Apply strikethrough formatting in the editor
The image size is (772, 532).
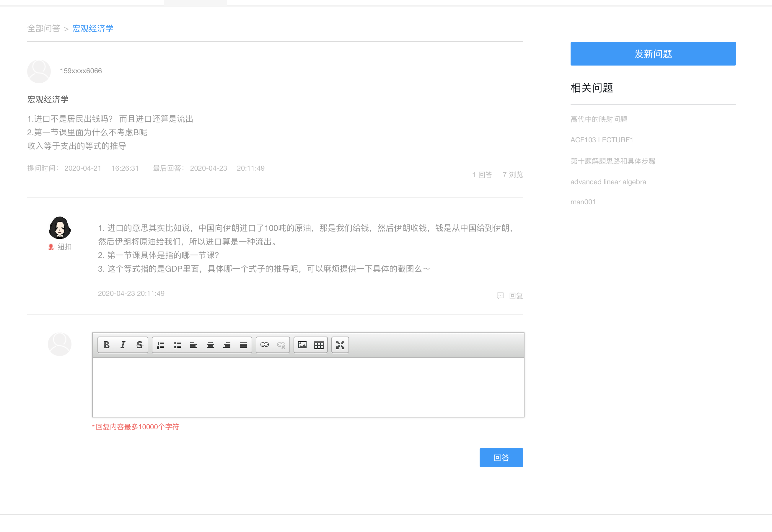click(139, 345)
